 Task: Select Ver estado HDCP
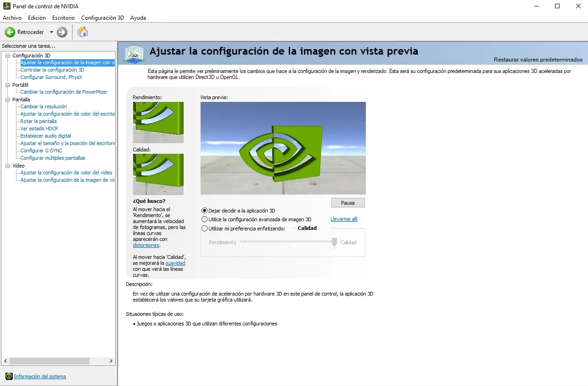[39, 129]
